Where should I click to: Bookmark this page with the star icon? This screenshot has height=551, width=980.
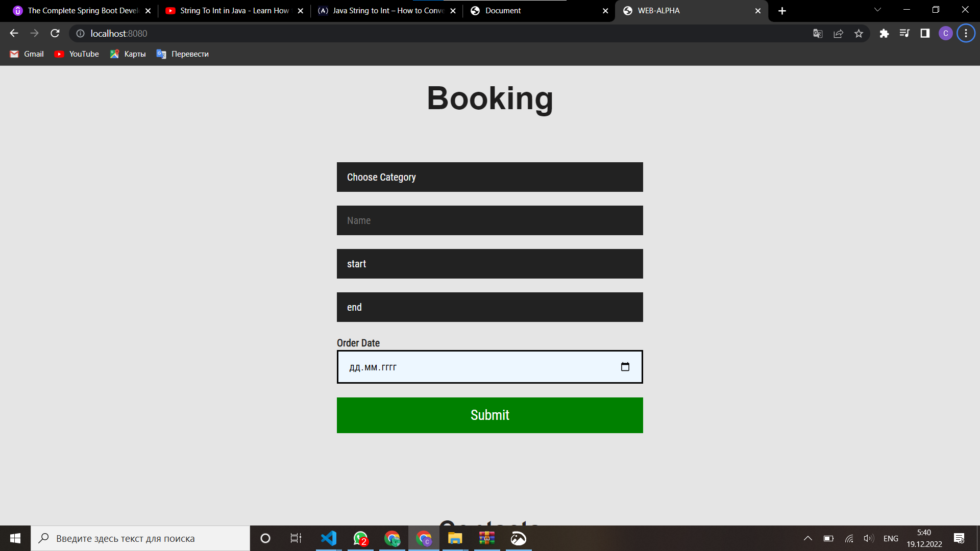click(859, 34)
